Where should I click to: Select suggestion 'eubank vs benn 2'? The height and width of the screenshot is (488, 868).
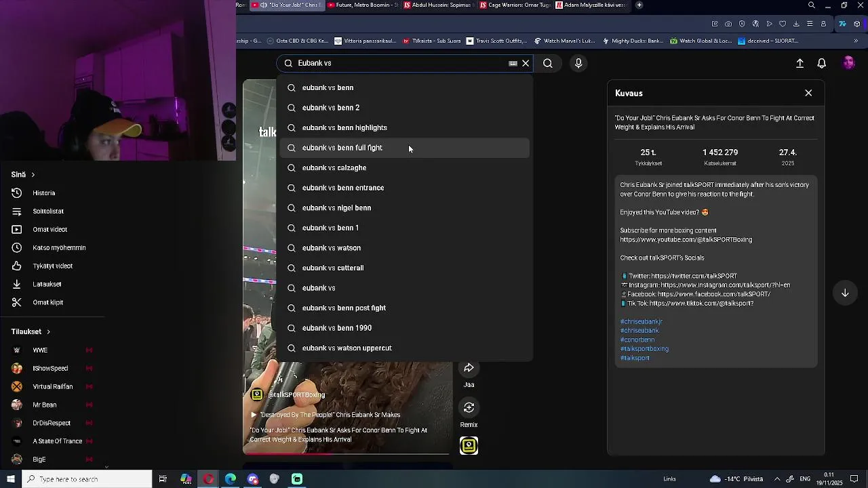[x=404, y=108]
